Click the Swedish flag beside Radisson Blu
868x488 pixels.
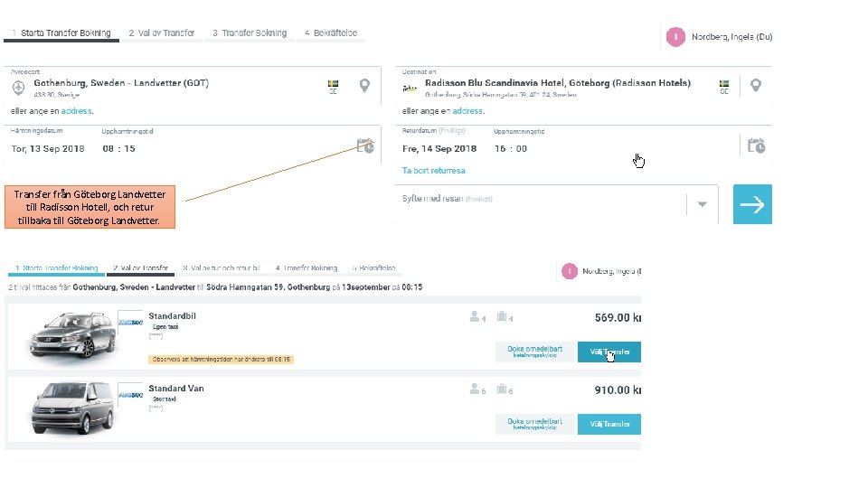click(724, 84)
